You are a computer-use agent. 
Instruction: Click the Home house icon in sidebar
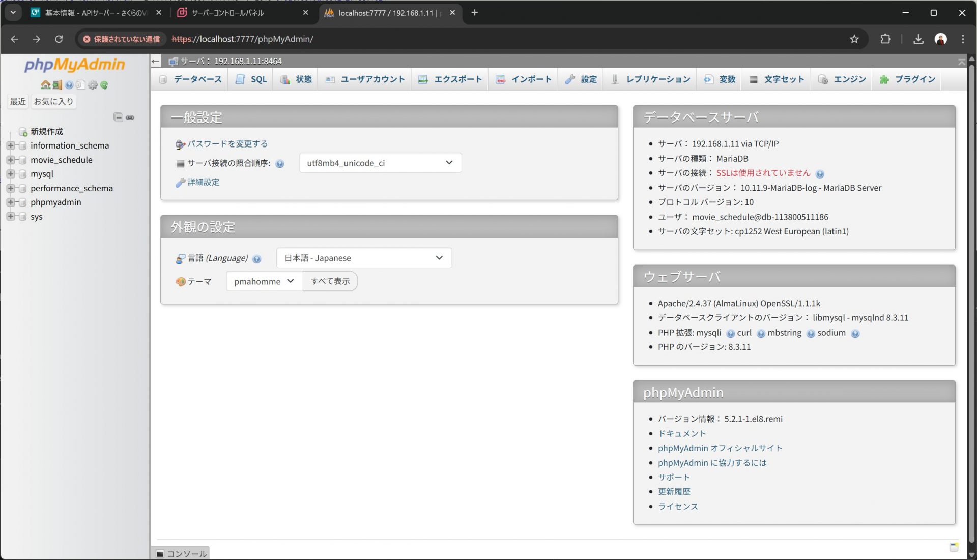pos(45,85)
